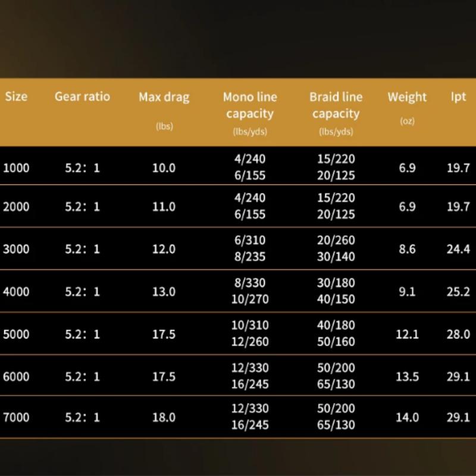Click the gear ratio cell for size 2000

pyautogui.click(x=82, y=207)
